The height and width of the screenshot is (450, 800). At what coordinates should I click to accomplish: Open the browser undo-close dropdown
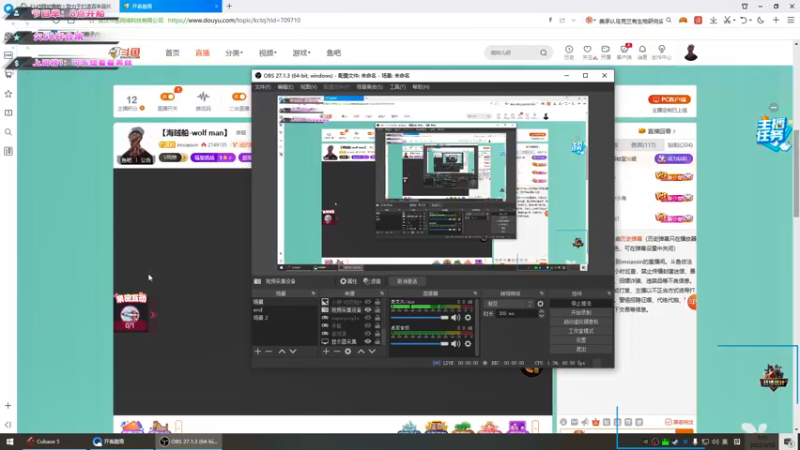pyautogui.click(x=751, y=20)
